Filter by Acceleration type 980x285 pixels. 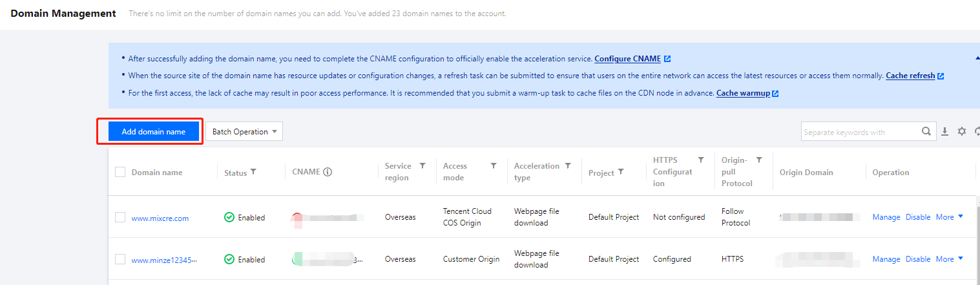[x=568, y=166]
